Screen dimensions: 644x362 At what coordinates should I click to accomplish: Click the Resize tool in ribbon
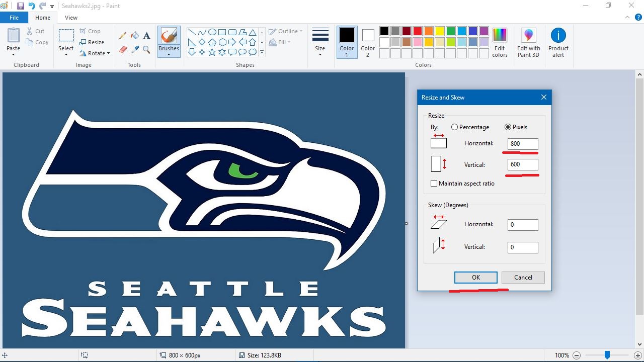(x=92, y=42)
